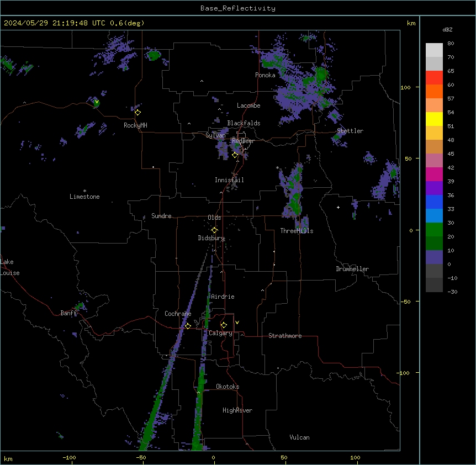
Task: Click the ThreeHills town label
Action: click(297, 231)
